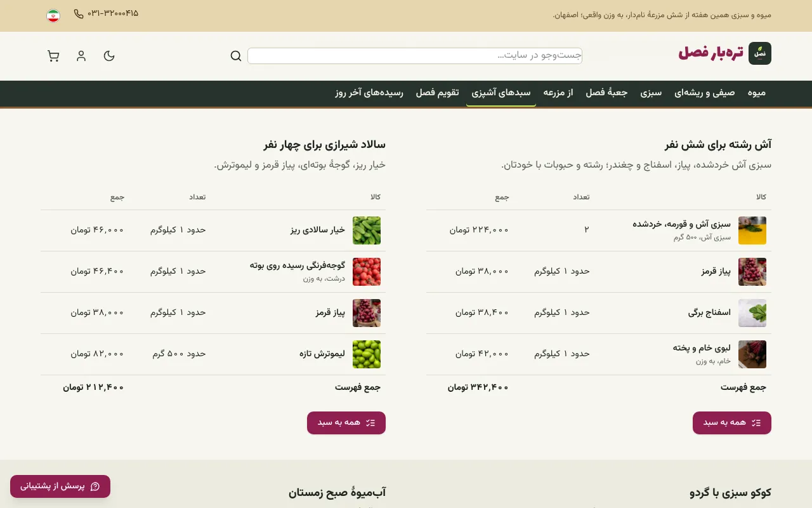Click in the site search field
The width and height of the screenshot is (812, 508).
click(x=415, y=56)
